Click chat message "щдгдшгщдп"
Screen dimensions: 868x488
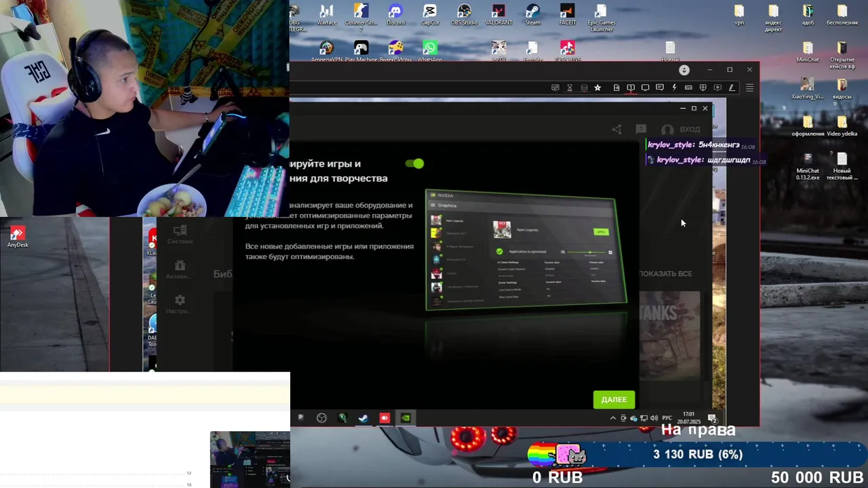coord(728,160)
